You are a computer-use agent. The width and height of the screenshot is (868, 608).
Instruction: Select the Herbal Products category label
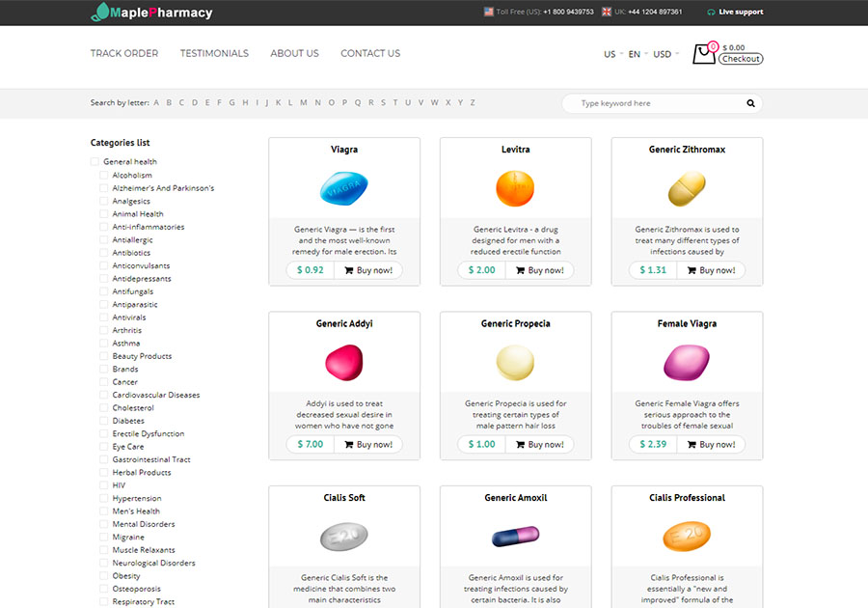click(142, 472)
